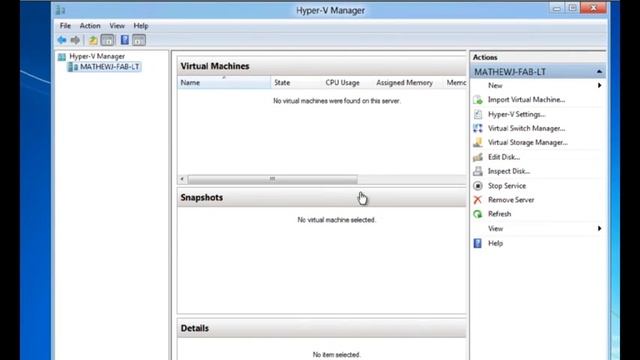Click the Details section header
Screen dimensions: 640x360
coord(322,328)
